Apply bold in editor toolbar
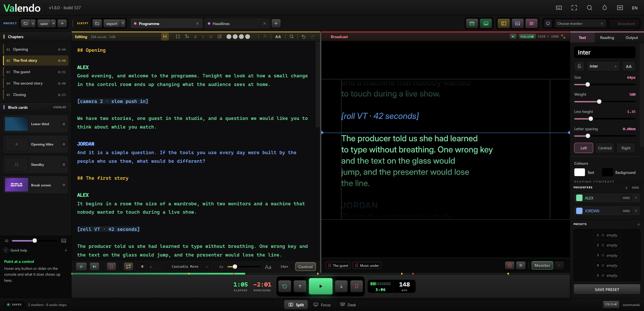The height and width of the screenshot is (311, 644). click(195, 36)
